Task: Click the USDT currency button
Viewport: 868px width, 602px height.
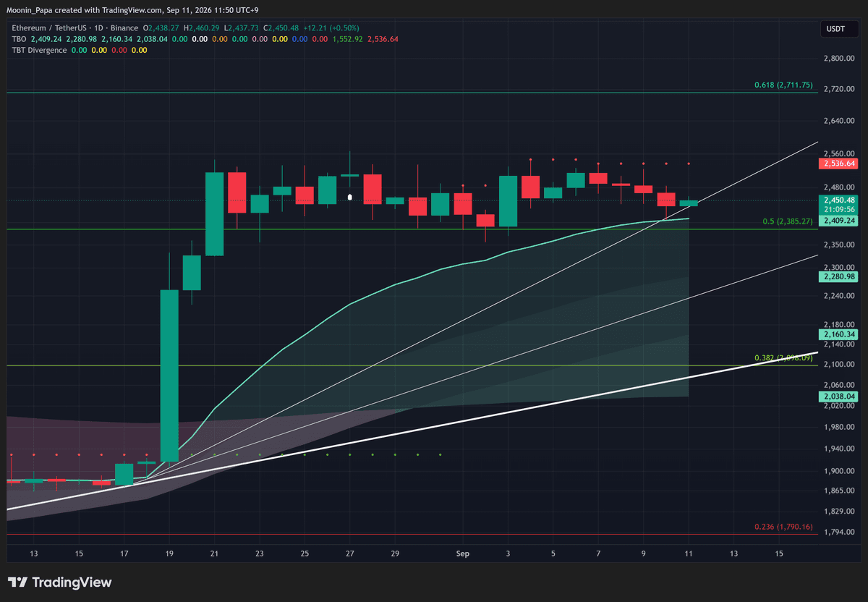Action: [839, 29]
